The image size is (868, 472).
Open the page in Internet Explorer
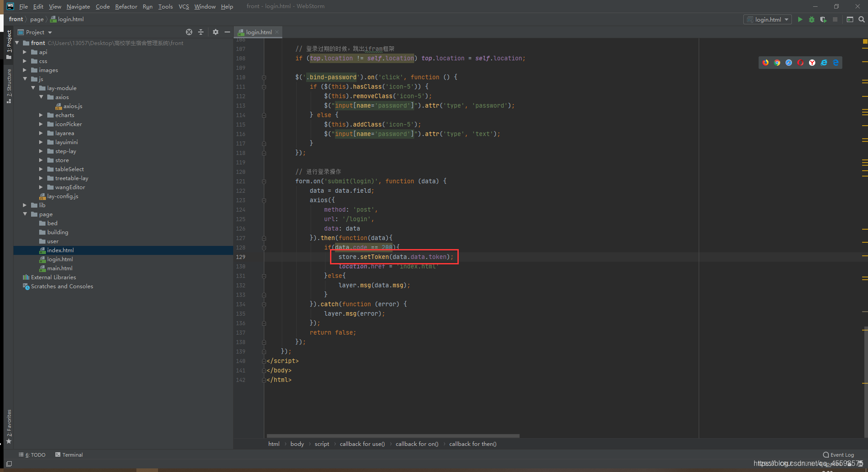824,63
